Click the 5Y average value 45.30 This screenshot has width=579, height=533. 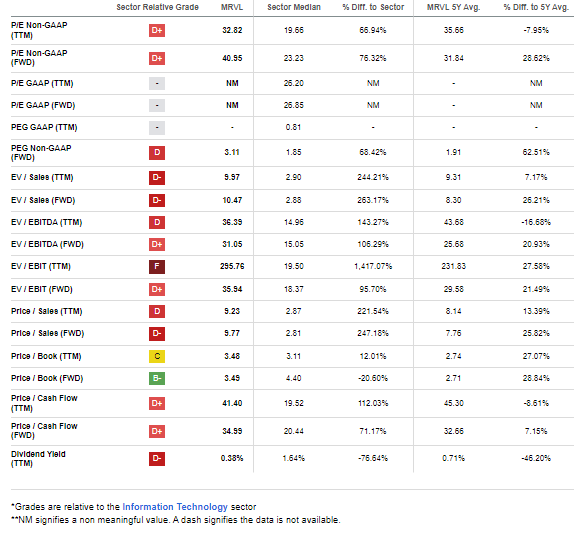pos(453,403)
